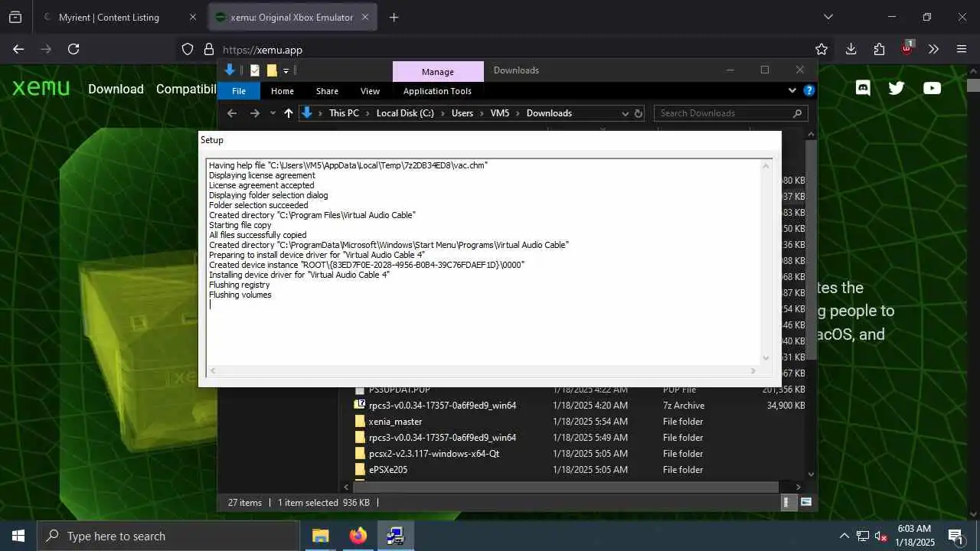The height and width of the screenshot is (551, 980).
Task: Click Local Disk (C:) in address path
Action: (x=405, y=113)
